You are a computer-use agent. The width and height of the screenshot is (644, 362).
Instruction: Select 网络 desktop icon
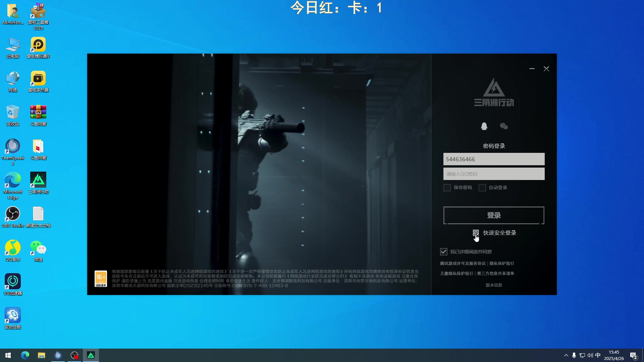13,82
